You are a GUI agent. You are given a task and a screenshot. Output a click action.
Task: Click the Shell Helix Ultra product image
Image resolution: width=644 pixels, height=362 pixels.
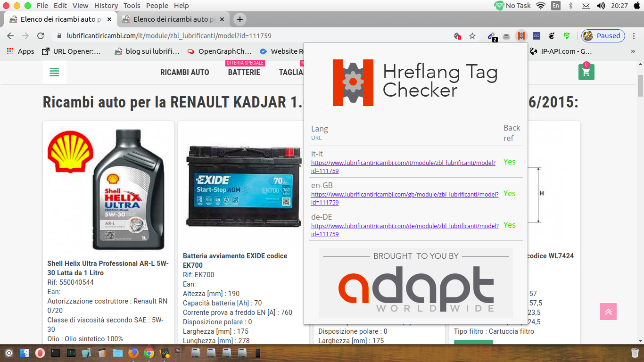tap(108, 189)
